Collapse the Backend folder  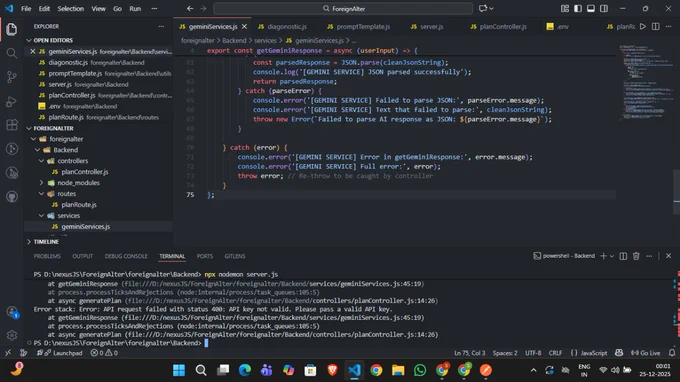(x=38, y=150)
